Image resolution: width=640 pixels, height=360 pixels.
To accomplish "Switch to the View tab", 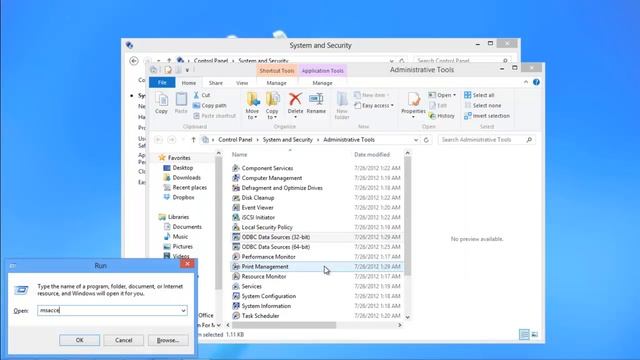I will pos(242,83).
